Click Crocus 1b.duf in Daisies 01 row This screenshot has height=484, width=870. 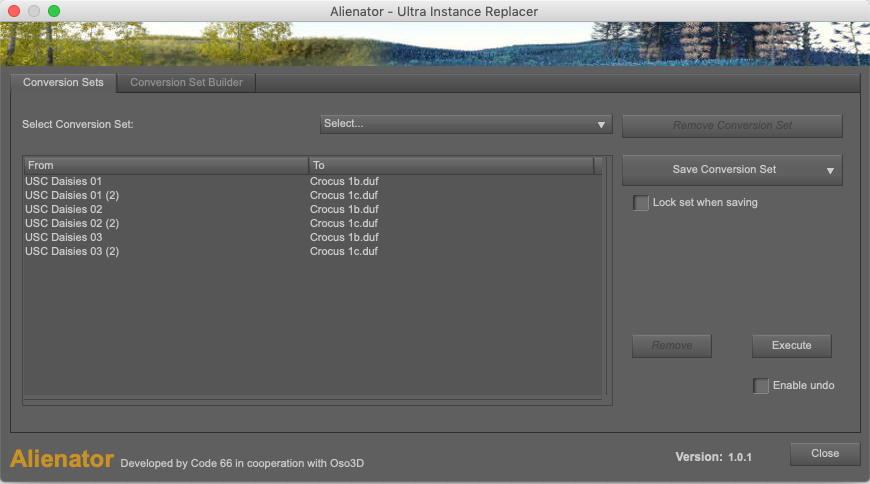(344, 182)
